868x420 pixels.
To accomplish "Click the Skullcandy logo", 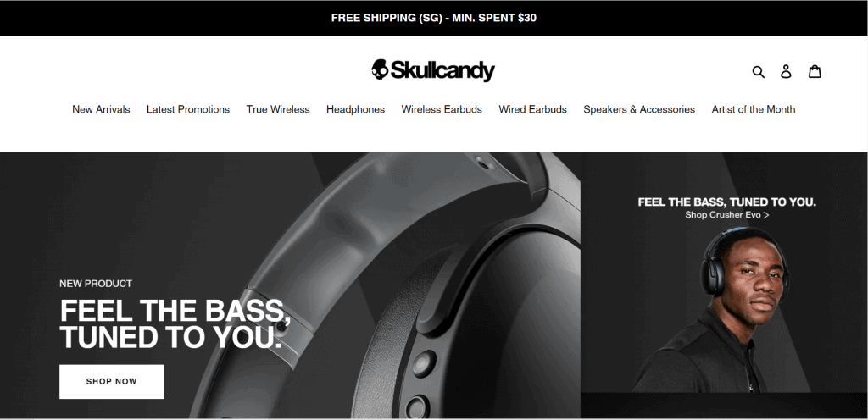I will click(433, 71).
